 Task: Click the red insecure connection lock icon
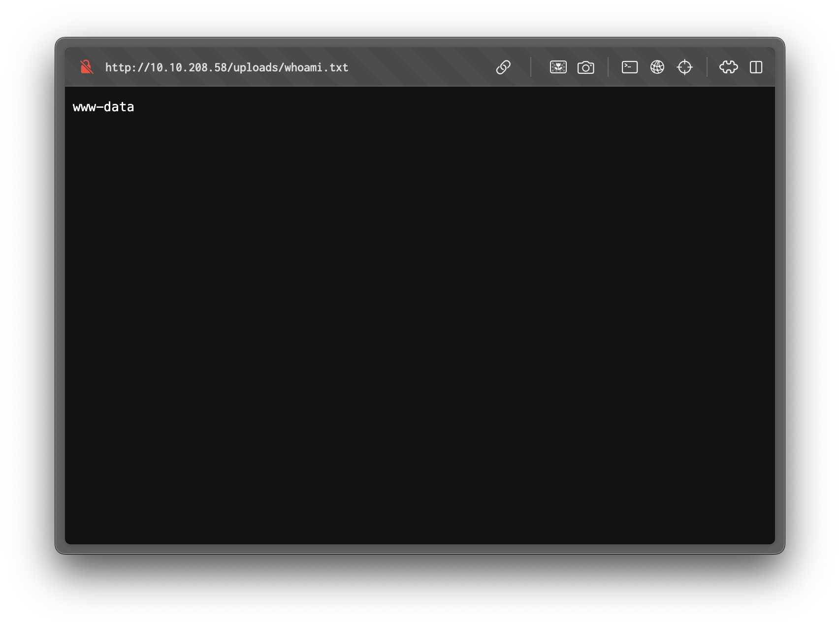coord(87,67)
